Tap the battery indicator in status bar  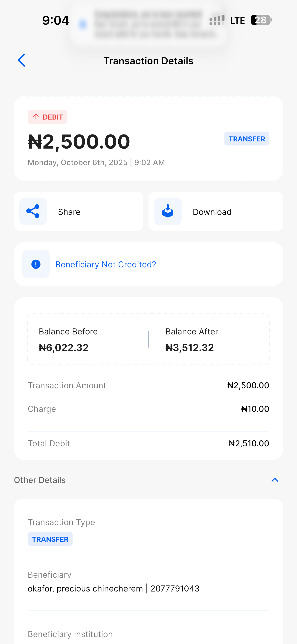(x=261, y=20)
